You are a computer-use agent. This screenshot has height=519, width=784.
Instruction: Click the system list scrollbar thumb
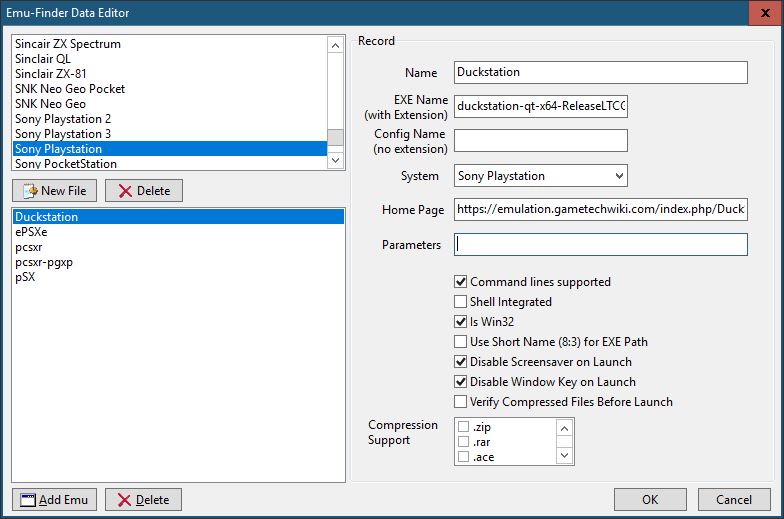(x=336, y=137)
